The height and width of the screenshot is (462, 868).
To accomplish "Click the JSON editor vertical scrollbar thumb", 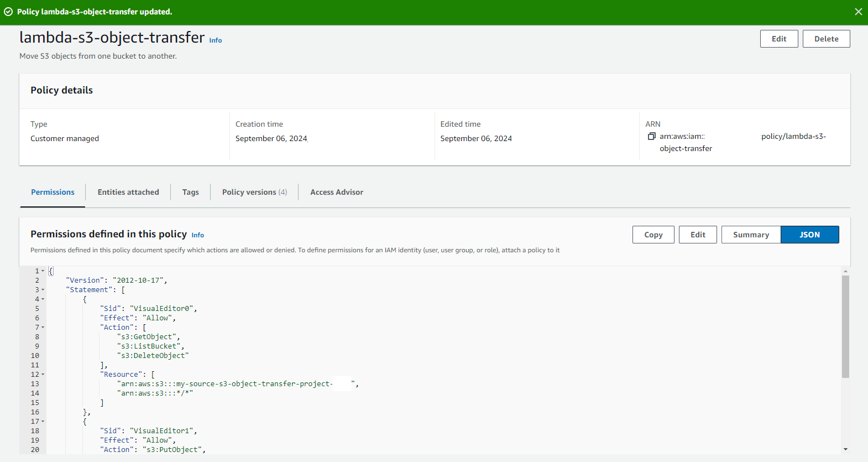I will tap(845, 326).
